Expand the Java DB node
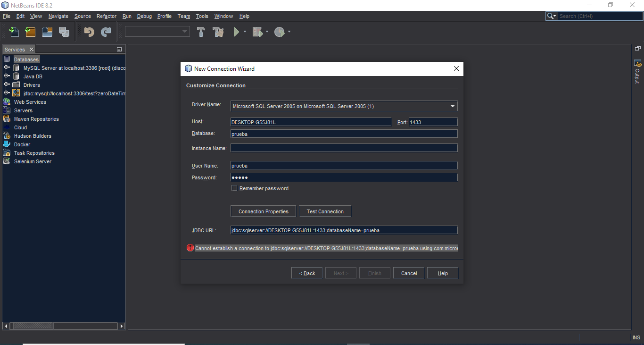 coord(7,76)
